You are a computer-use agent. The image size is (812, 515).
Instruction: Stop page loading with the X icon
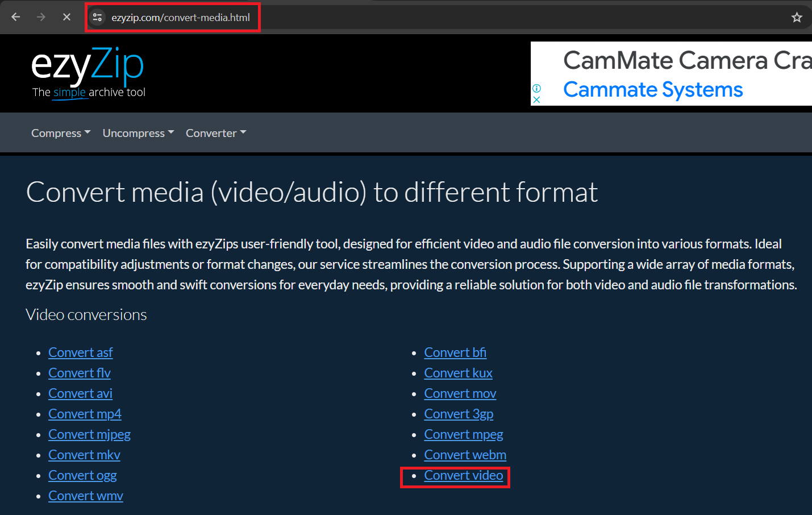(x=66, y=17)
